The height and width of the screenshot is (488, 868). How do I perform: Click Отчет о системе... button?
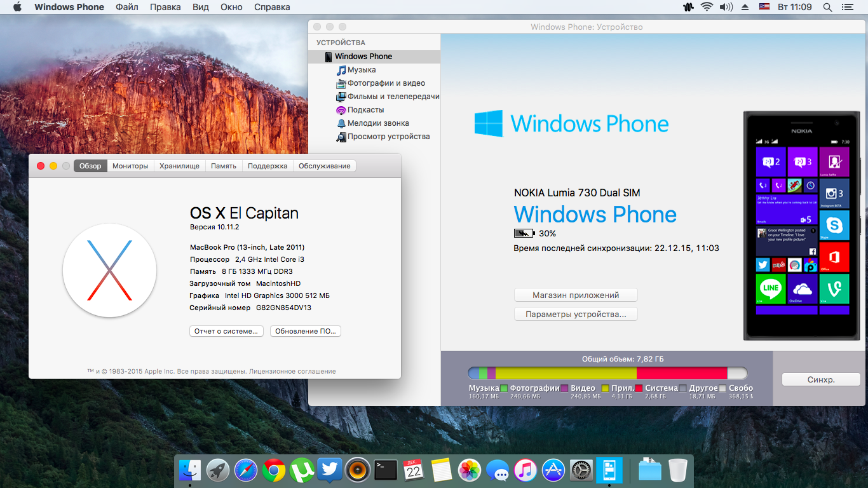(x=226, y=331)
